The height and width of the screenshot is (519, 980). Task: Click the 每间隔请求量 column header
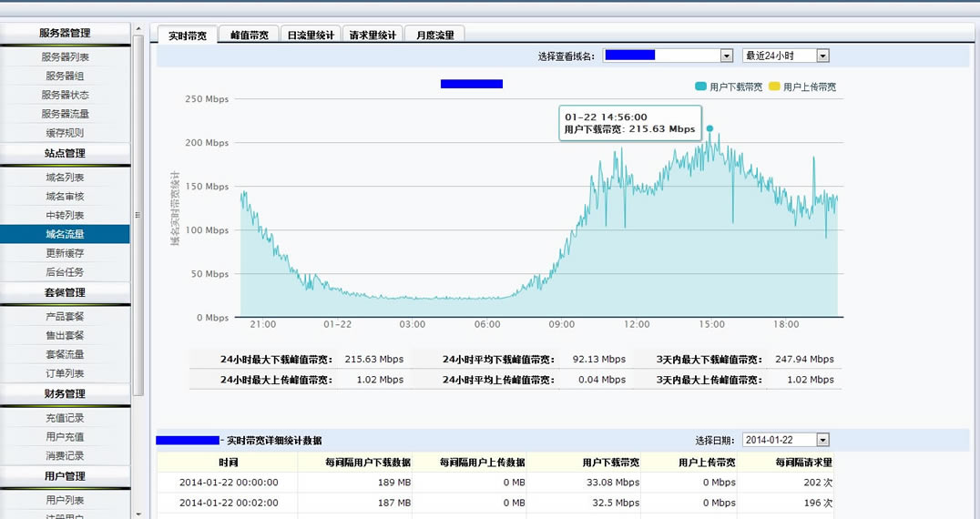tap(786, 463)
